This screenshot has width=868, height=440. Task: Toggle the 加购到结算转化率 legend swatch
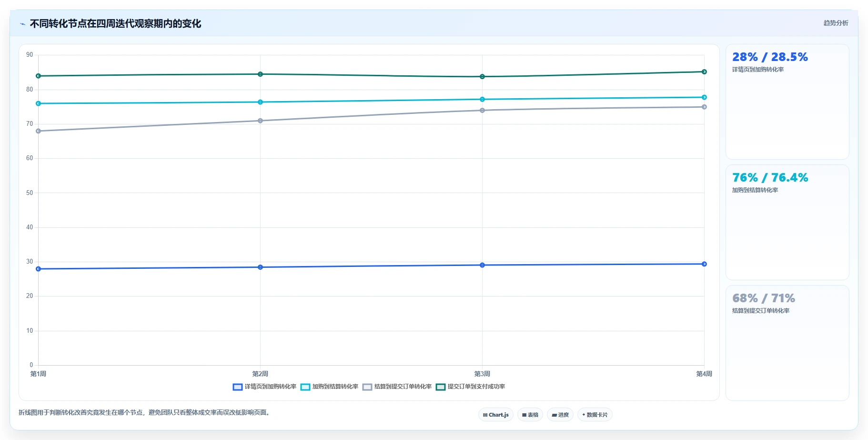click(305, 387)
